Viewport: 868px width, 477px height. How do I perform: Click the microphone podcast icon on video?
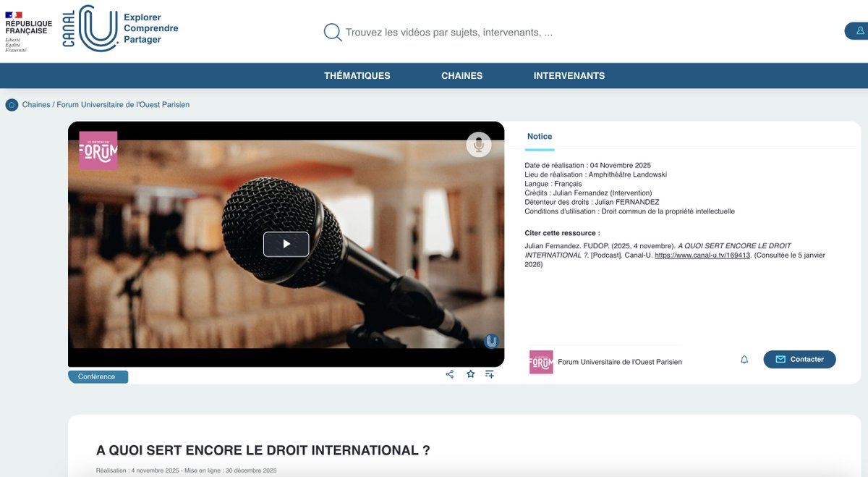(x=478, y=145)
